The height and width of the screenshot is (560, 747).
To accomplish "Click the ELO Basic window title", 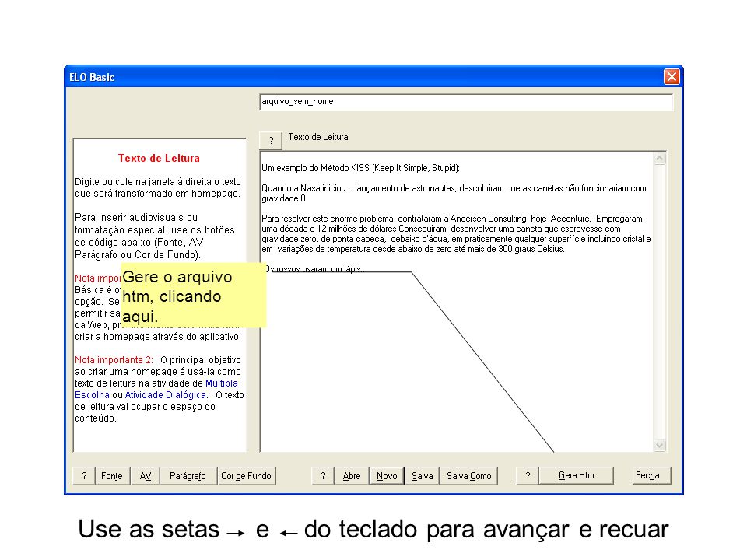I will pyautogui.click(x=92, y=77).
